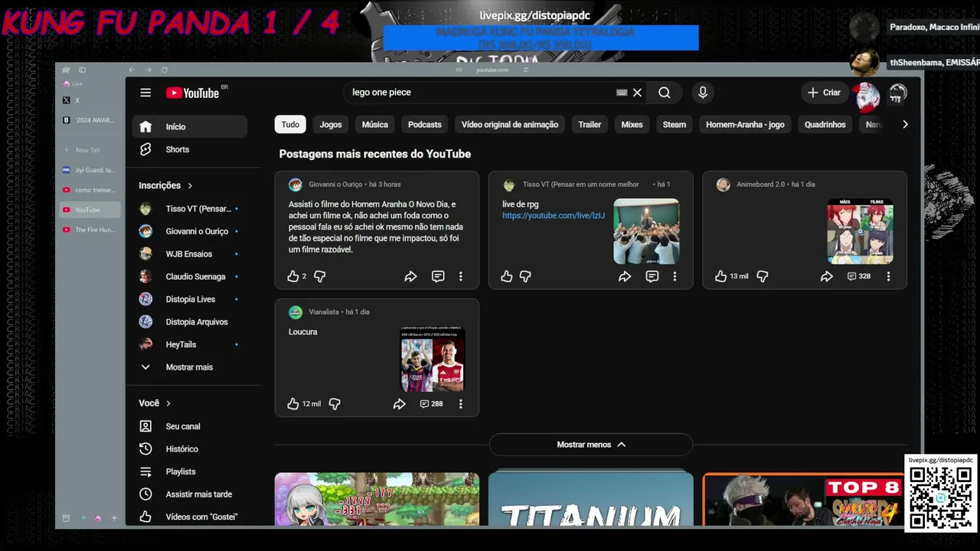Open the YouTube hamburger guide menu
980x551 pixels.
click(x=145, y=93)
